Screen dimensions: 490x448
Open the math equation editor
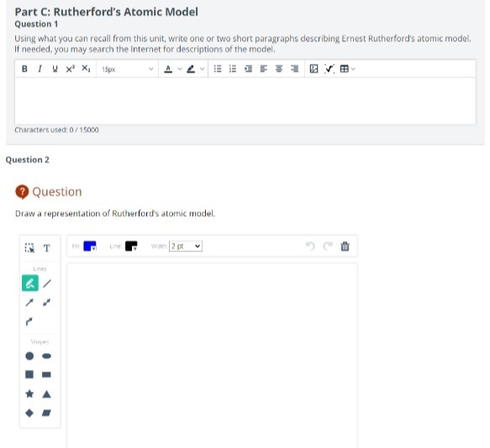(329, 69)
